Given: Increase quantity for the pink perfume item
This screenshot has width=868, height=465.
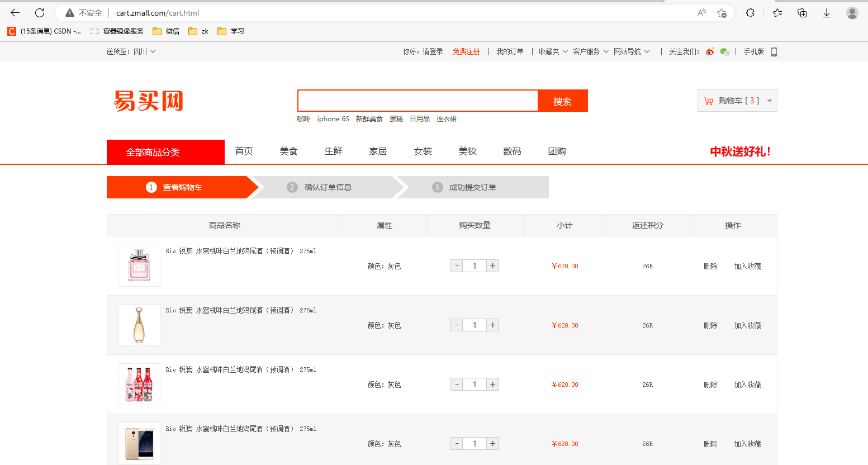Looking at the screenshot, I should pos(492,266).
